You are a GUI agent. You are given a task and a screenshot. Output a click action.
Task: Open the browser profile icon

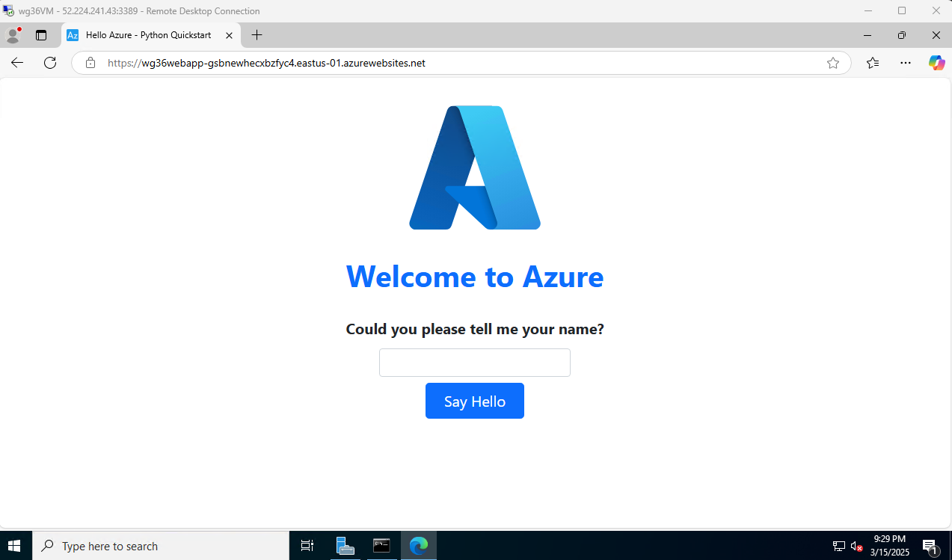[13, 35]
